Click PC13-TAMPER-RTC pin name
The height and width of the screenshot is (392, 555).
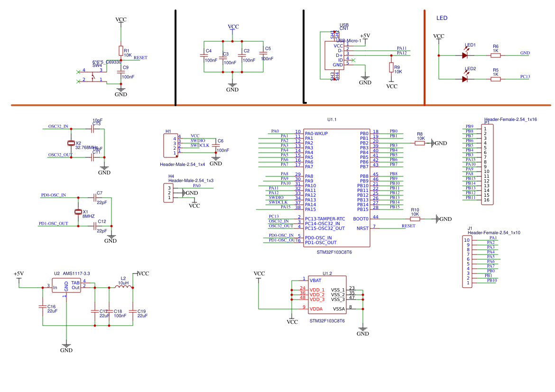click(325, 219)
